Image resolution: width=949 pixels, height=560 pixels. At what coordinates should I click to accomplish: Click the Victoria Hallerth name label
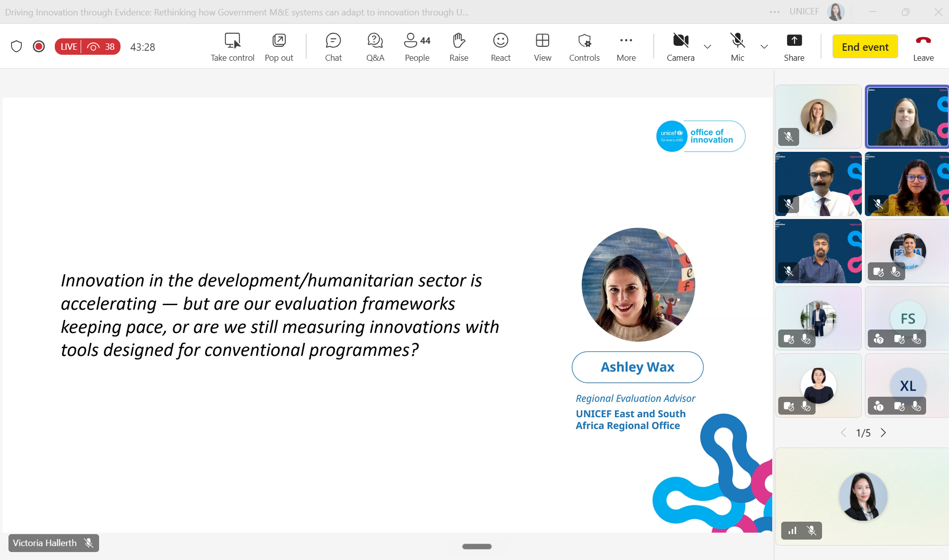click(54, 543)
